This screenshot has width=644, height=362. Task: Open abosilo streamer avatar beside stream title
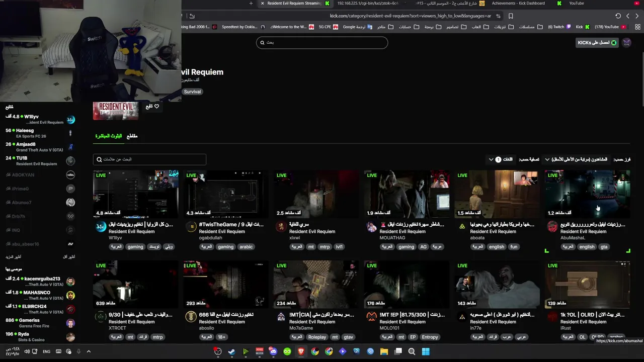point(191,317)
